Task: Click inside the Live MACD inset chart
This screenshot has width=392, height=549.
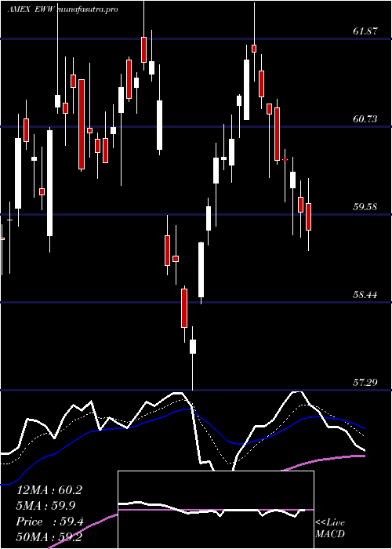Action: tap(216, 510)
